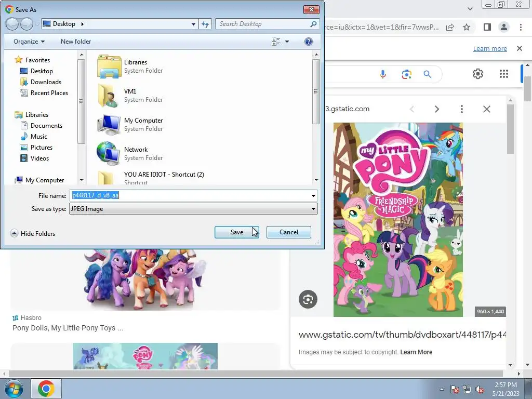Select Videos library
Viewport: 532px width, 399px height.
35,158
